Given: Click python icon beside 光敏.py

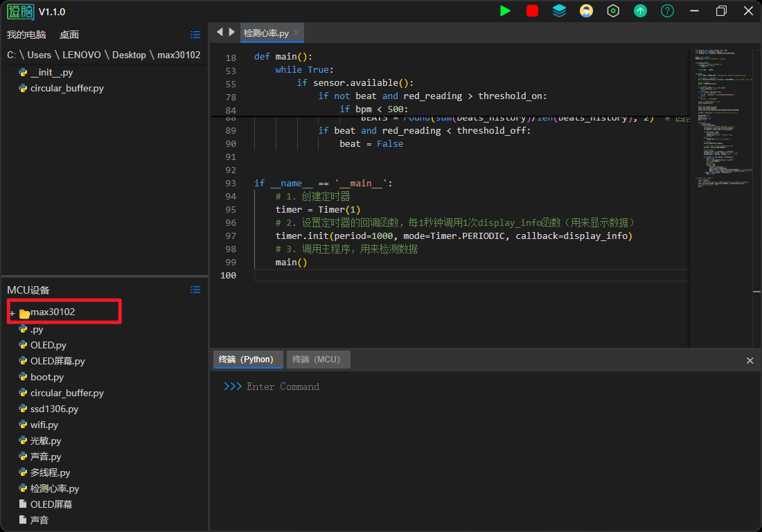Looking at the screenshot, I should click(23, 440).
